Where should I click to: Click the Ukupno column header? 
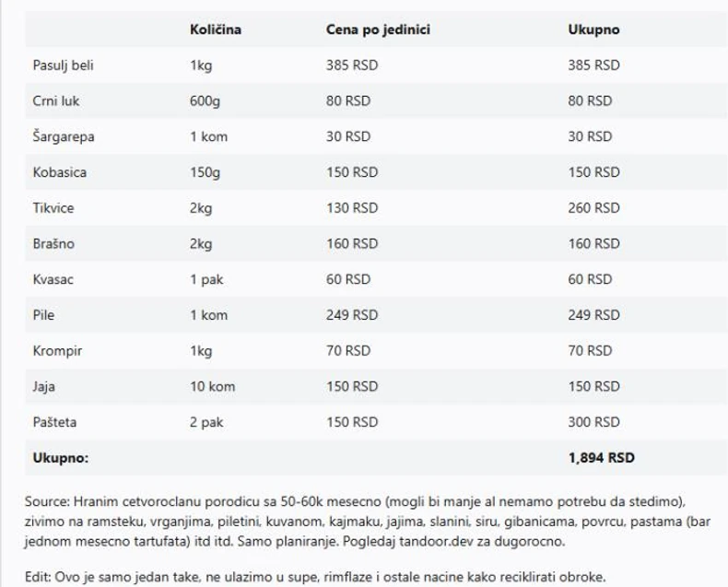[x=593, y=29]
